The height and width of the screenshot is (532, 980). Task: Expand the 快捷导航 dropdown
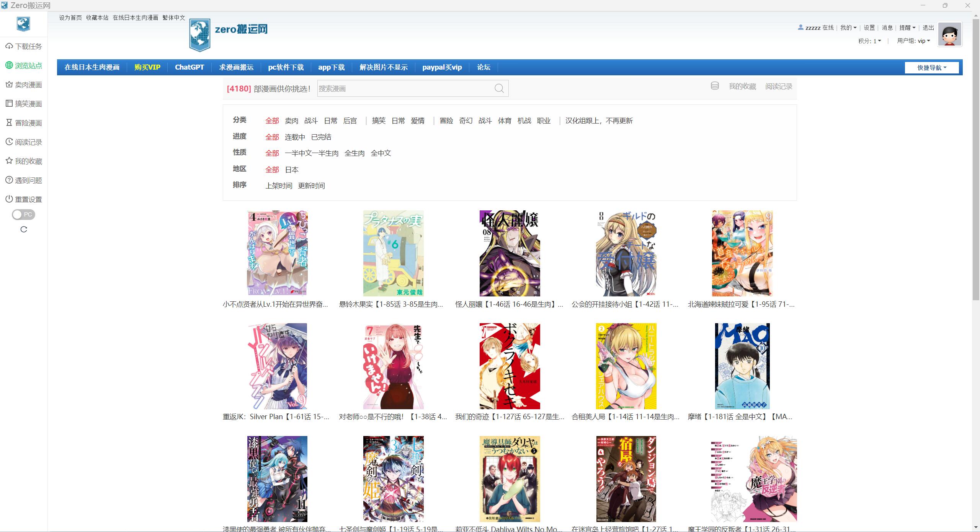pos(931,68)
